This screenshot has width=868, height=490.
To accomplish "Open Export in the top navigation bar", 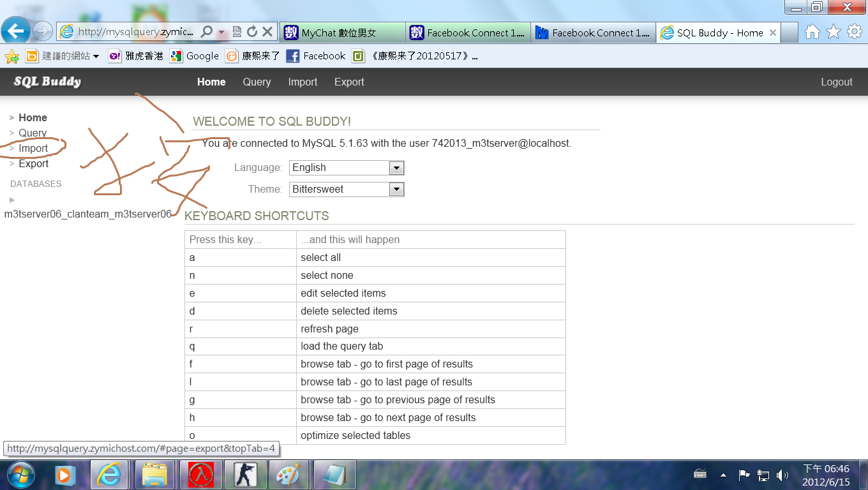I will point(349,82).
